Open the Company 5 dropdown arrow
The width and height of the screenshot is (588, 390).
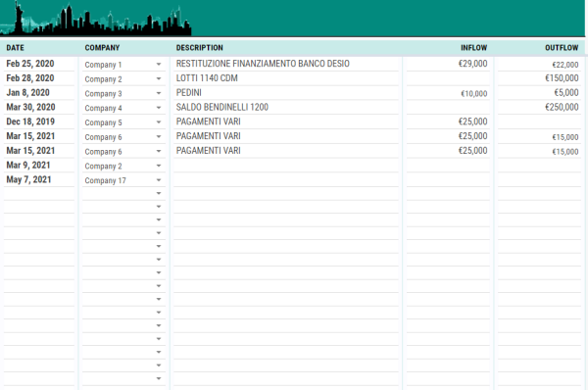159,122
